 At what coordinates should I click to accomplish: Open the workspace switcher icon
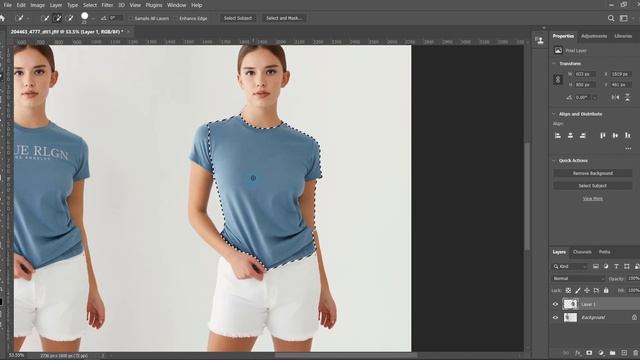tap(624, 18)
